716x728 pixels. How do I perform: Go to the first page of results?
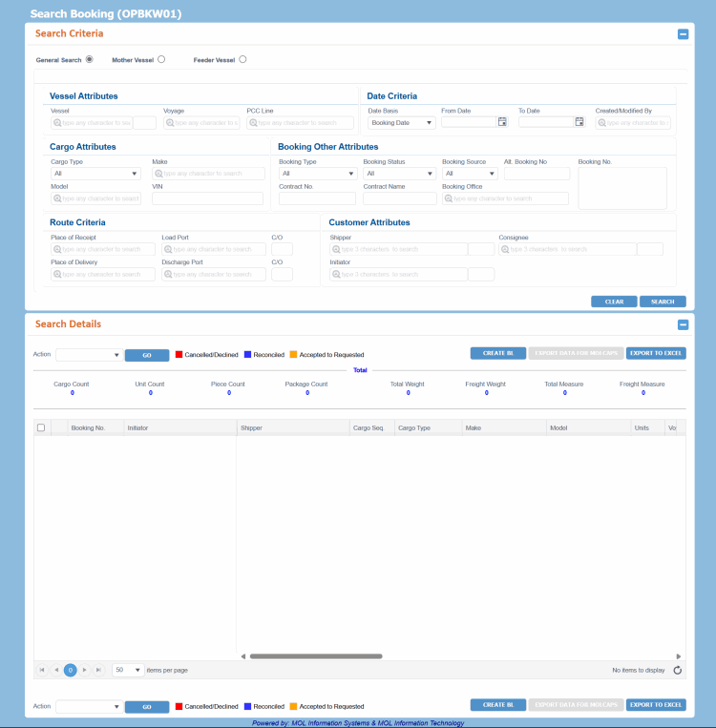[42, 671]
